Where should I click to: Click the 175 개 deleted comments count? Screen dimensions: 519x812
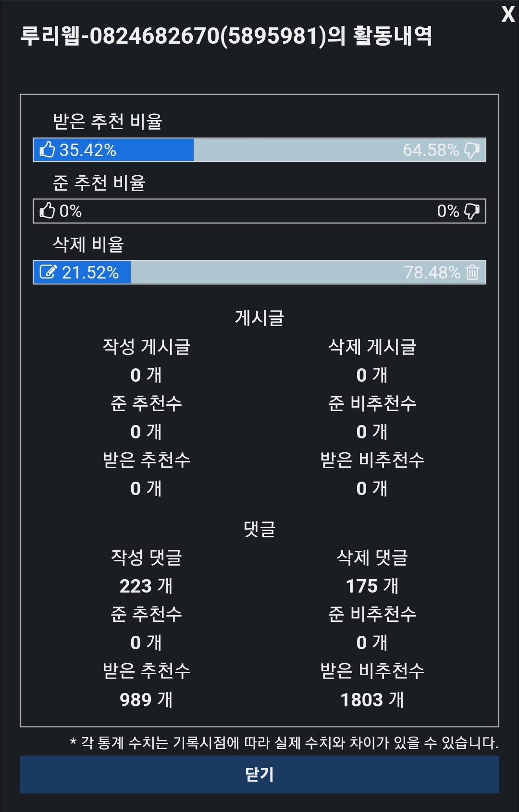372,586
